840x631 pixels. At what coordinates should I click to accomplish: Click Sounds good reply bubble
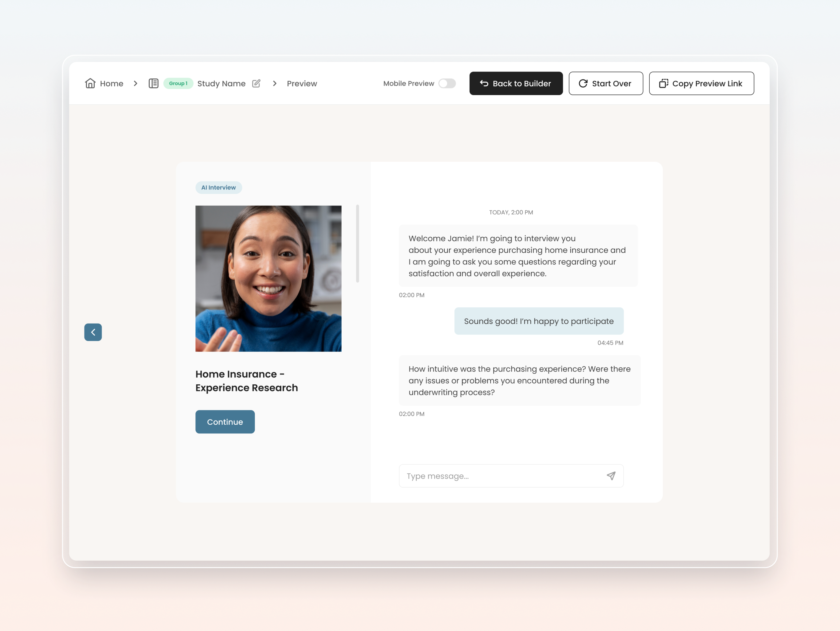pyautogui.click(x=539, y=321)
